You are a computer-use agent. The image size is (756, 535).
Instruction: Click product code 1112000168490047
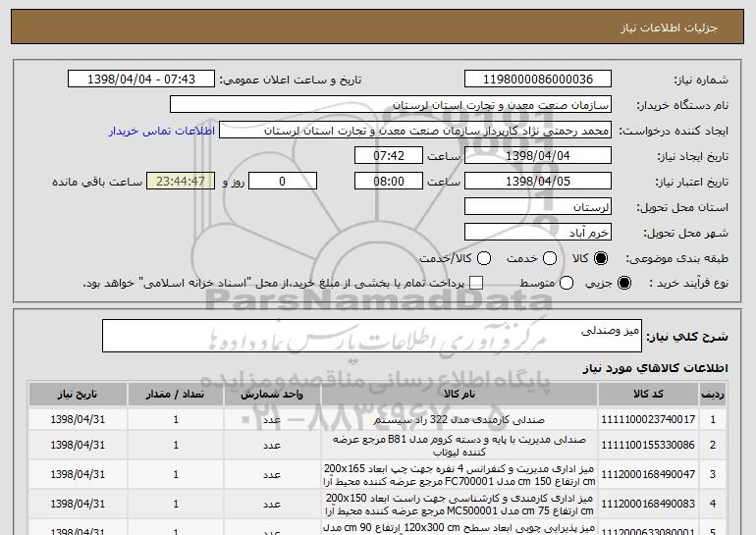648,474
